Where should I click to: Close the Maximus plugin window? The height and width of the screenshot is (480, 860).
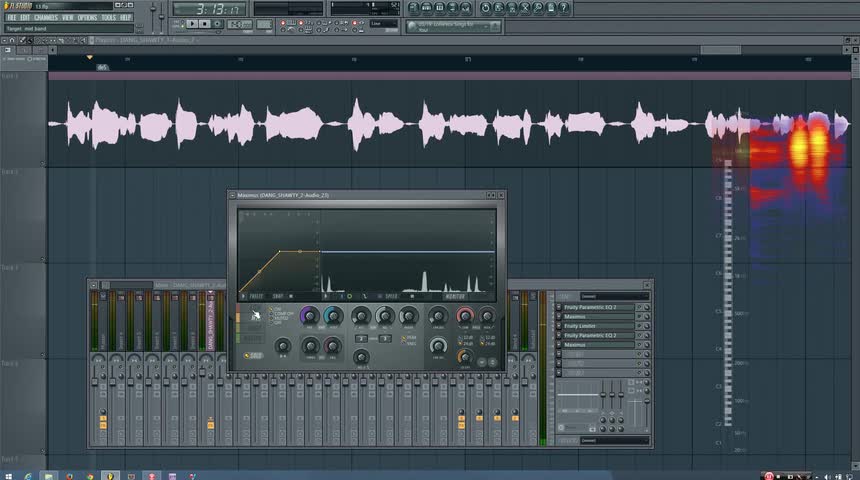501,195
